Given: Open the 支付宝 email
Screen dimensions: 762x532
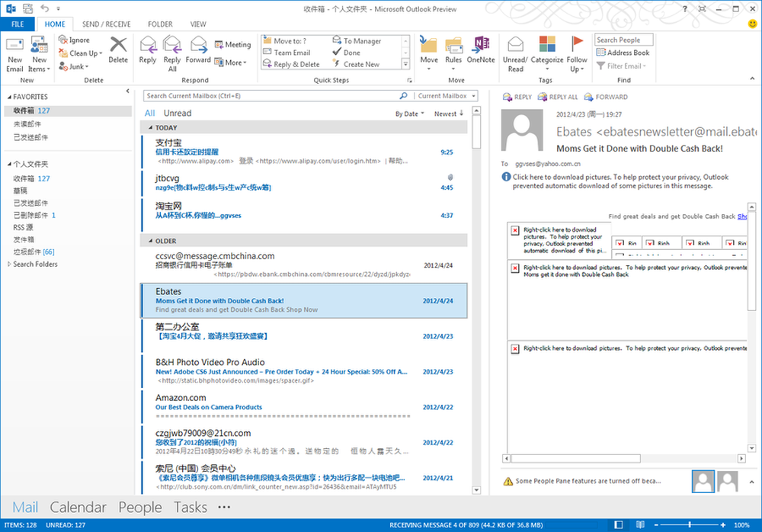Looking at the screenshot, I should (x=304, y=151).
